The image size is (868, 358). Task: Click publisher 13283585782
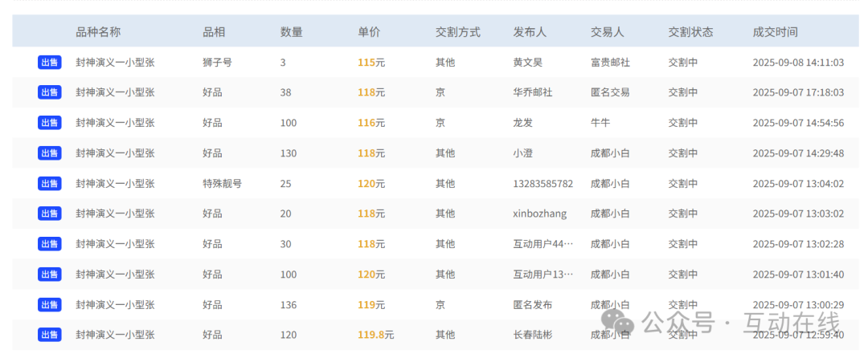pos(542,184)
